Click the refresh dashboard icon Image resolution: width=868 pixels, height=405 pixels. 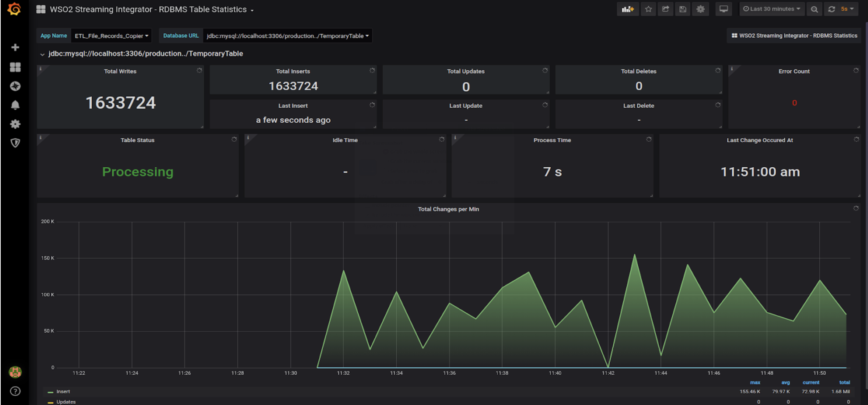[832, 9]
